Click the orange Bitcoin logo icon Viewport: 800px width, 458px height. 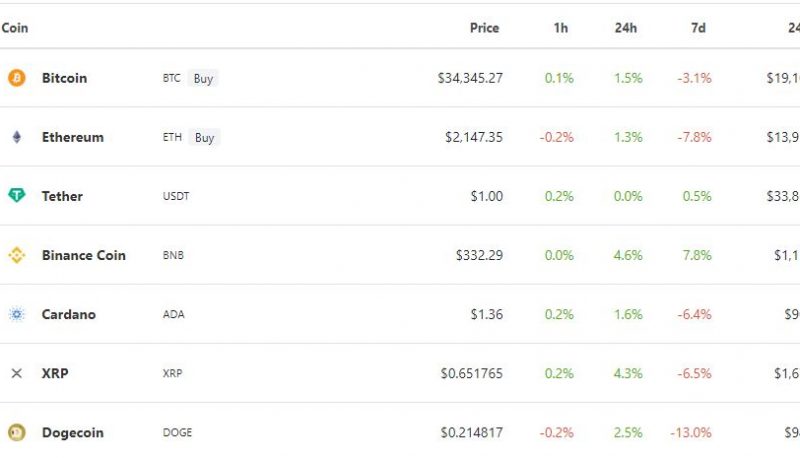[16, 78]
